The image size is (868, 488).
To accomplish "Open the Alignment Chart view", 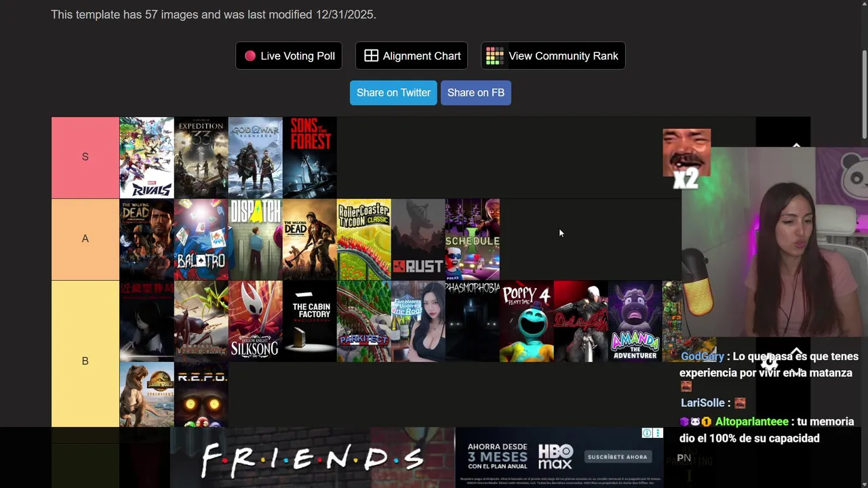I will pyautogui.click(x=412, y=56).
